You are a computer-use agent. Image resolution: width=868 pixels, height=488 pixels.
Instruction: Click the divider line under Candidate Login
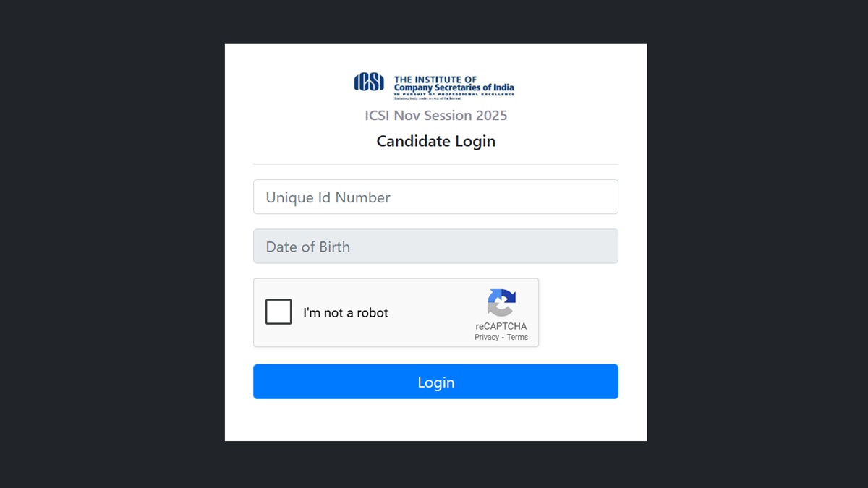(435, 165)
